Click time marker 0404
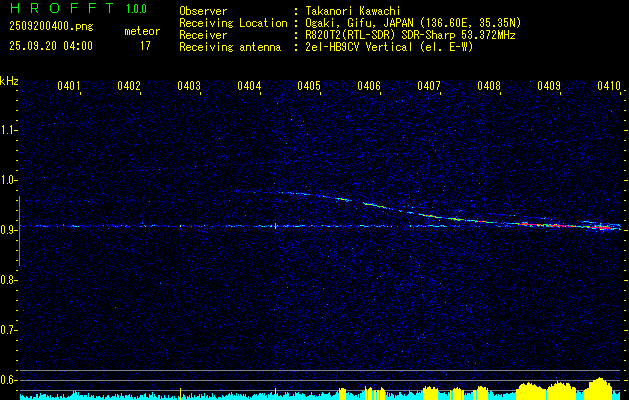 tap(248, 85)
